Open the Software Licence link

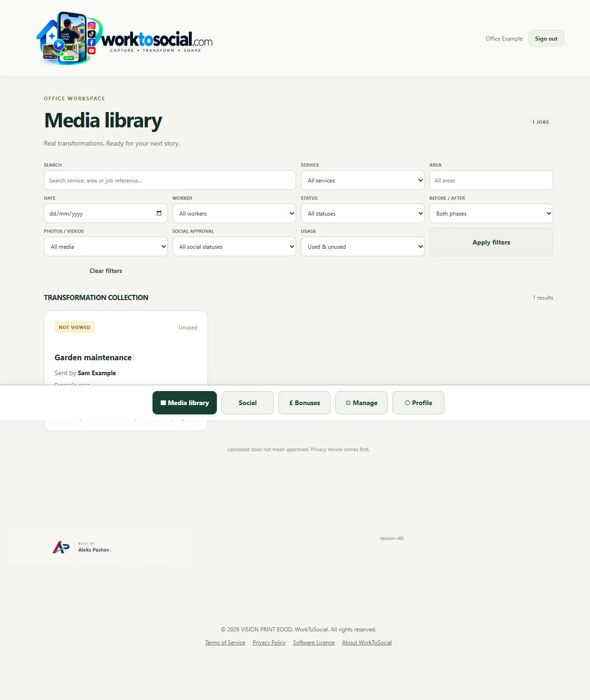coord(314,643)
